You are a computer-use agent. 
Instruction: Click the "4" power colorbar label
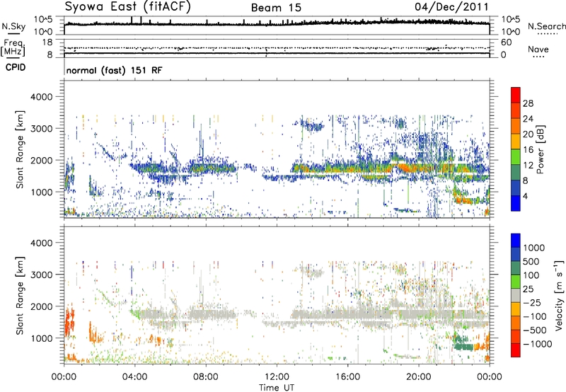[525, 196]
